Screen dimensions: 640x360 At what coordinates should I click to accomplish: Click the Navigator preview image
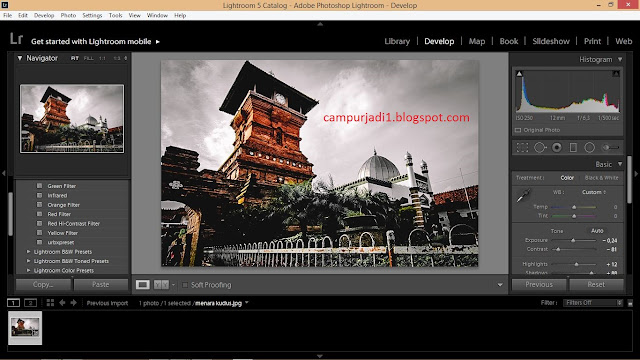tap(72, 118)
